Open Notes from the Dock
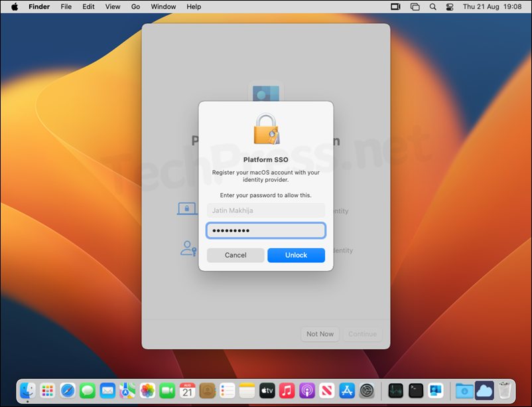Image resolution: width=532 pixels, height=407 pixels. pos(247,390)
